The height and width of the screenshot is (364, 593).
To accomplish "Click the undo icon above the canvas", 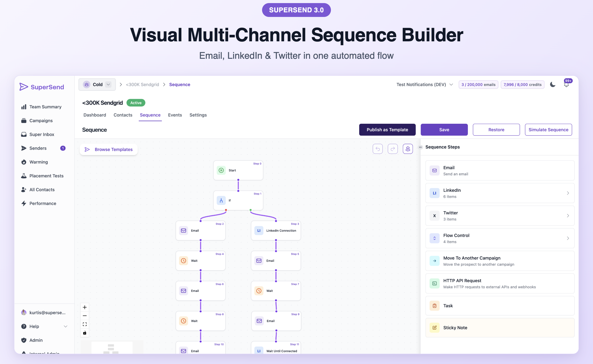I will tap(377, 149).
